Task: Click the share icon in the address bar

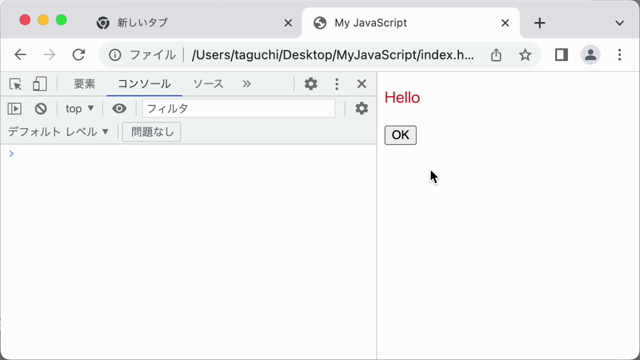Action: [x=496, y=55]
